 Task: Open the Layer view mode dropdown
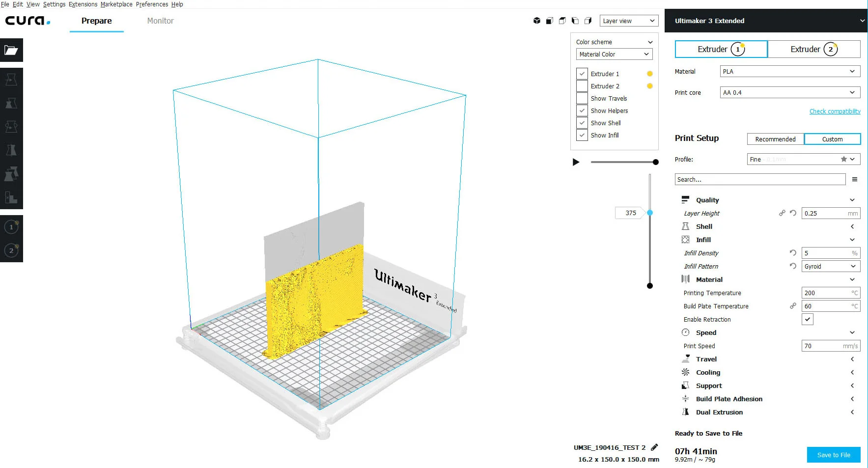coord(629,21)
